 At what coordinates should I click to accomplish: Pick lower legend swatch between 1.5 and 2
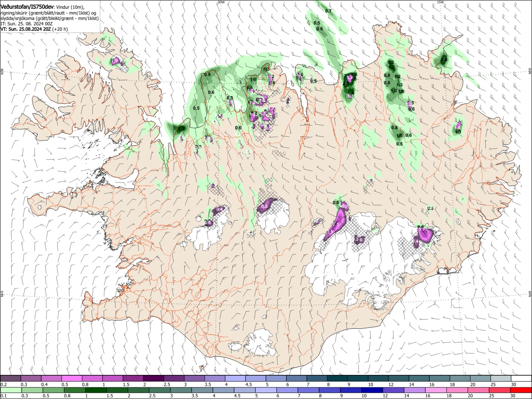click(x=117, y=390)
